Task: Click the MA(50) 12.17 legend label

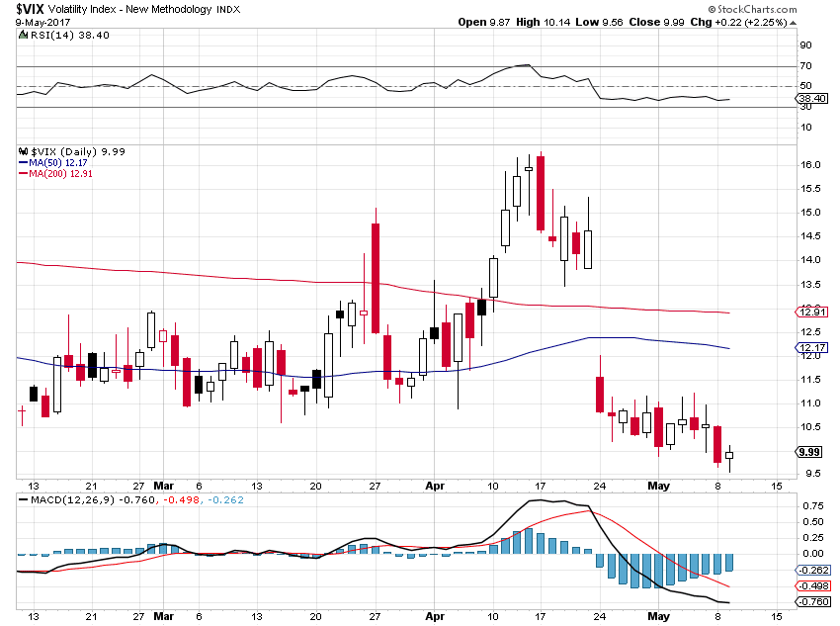Action: tap(58, 163)
